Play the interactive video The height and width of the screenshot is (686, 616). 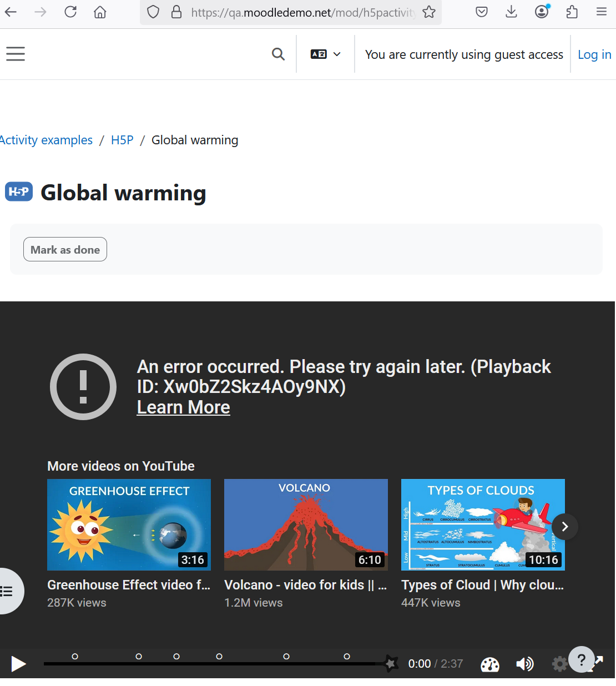click(18, 664)
